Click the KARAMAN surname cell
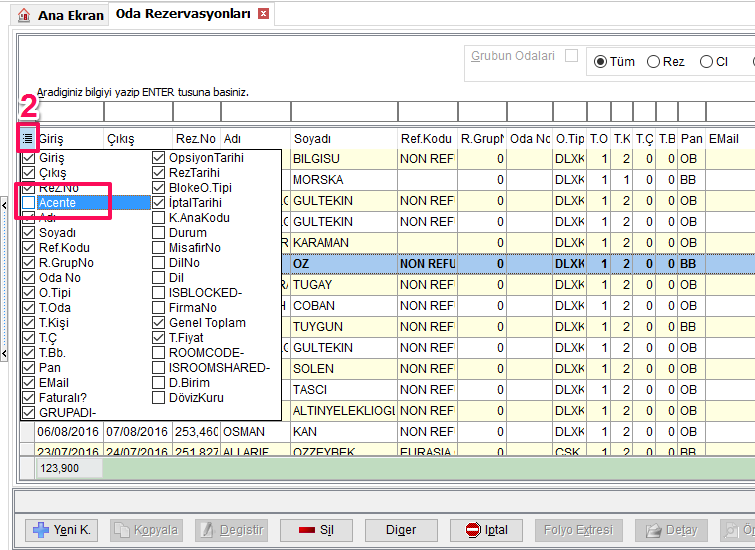This screenshot has height=550, width=755. click(x=344, y=243)
